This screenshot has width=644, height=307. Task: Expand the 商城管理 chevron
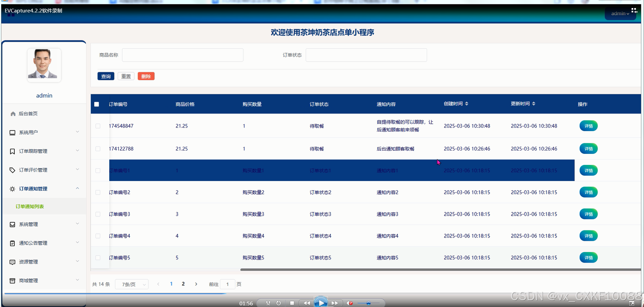[77, 280]
